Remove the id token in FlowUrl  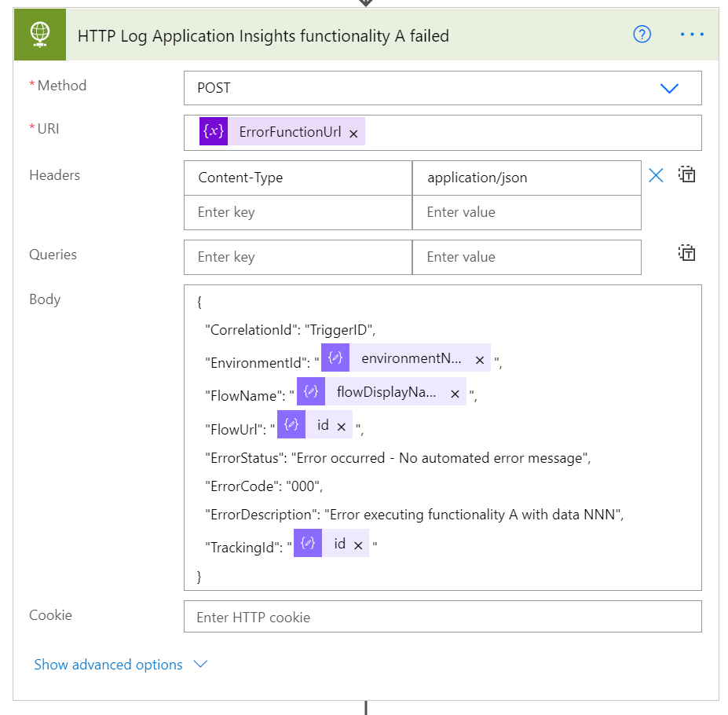pos(341,427)
